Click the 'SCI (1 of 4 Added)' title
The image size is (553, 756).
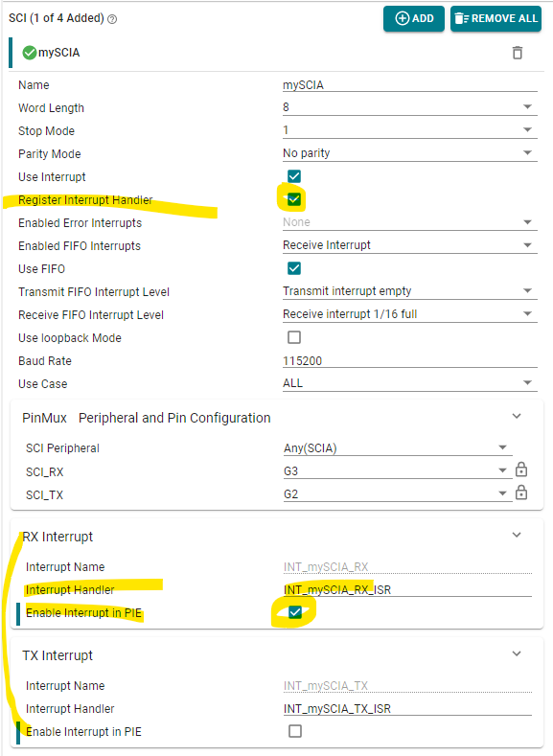[x=57, y=18]
